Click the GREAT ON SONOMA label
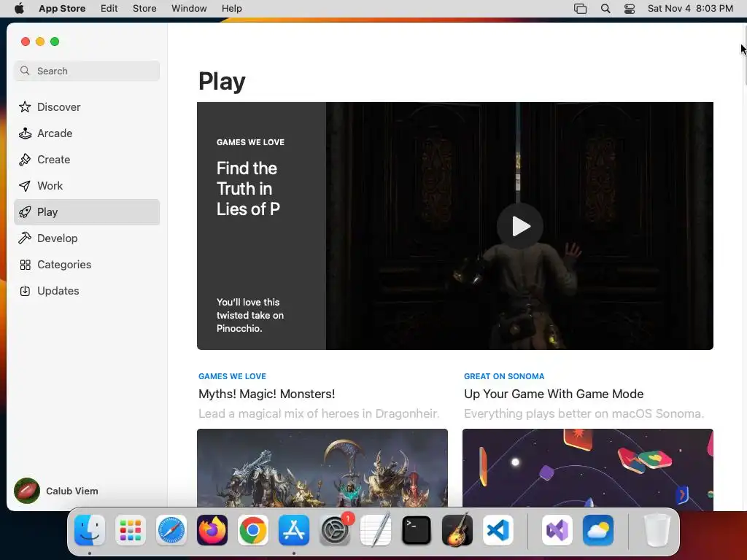This screenshot has width=747, height=560. click(504, 376)
